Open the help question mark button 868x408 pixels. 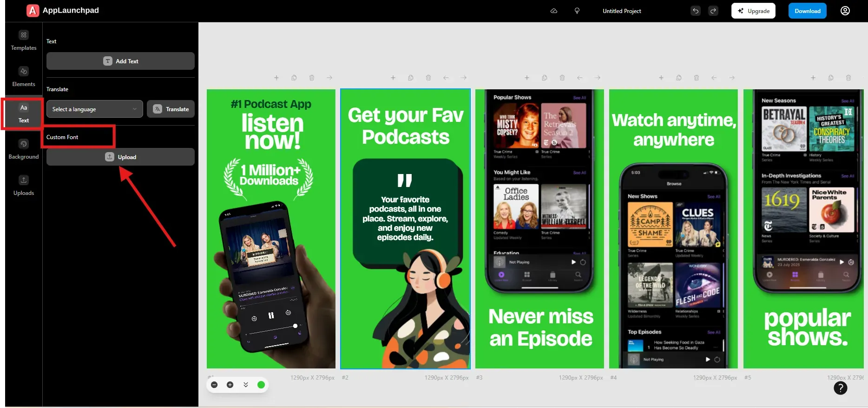(841, 388)
